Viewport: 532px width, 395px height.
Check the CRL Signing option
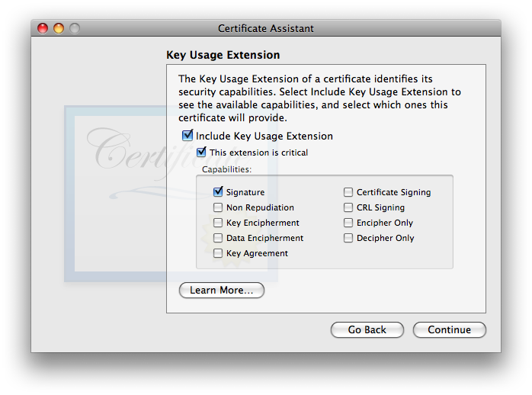tap(348, 207)
